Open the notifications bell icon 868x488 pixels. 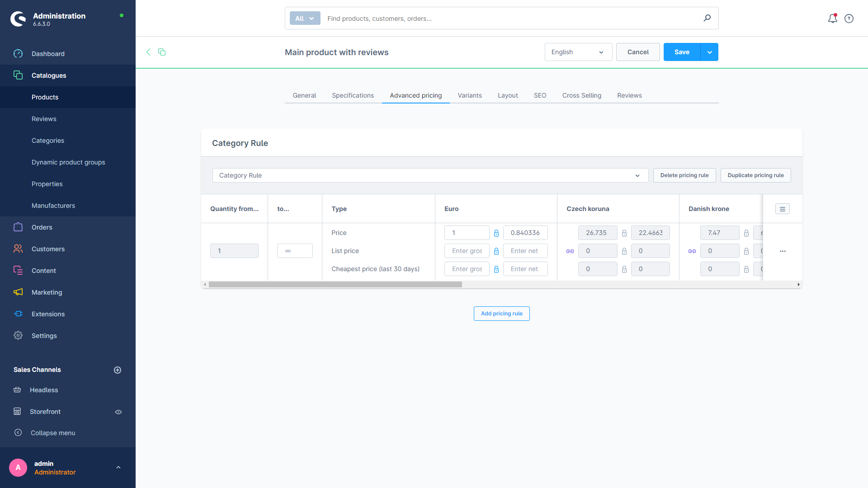[x=832, y=19]
